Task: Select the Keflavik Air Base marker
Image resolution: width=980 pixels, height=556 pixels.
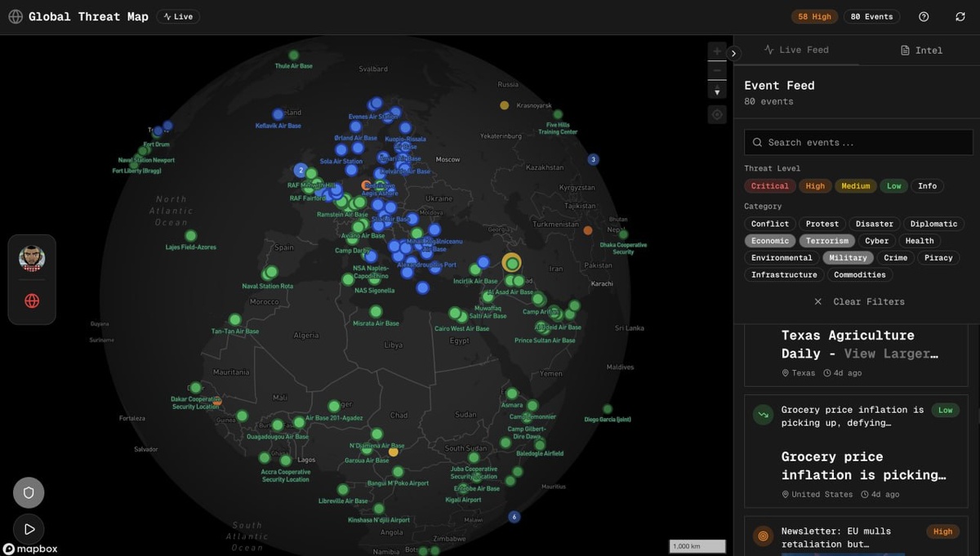Action: pos(278,114)
